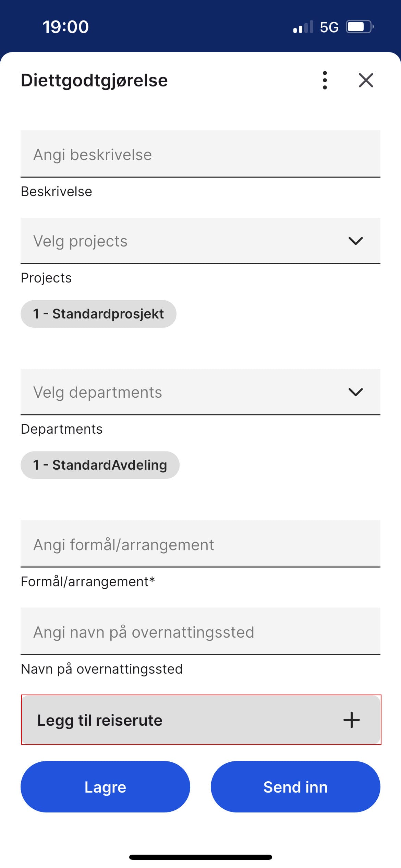The height and width of the screenshot is (868, 401).
Task: Close the Diettgodtgjørelse form
Action: (365, 81)
